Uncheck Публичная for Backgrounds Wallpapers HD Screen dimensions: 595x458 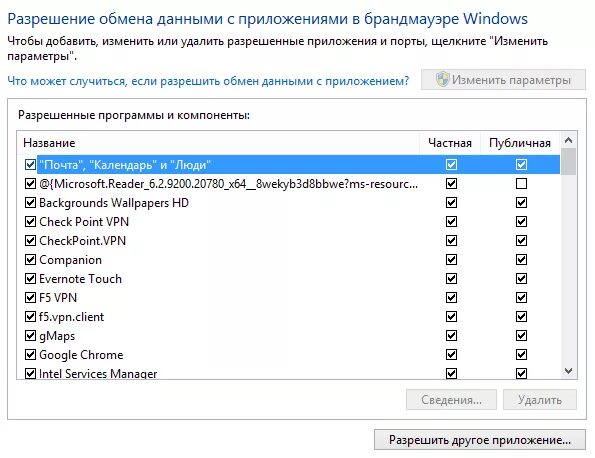(x=521, y=203)
